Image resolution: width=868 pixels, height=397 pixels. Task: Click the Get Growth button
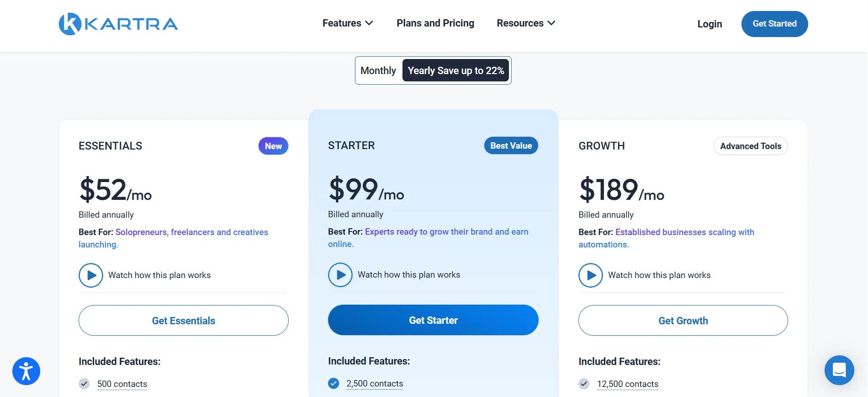pyautogui.click(x=683, y=321)
